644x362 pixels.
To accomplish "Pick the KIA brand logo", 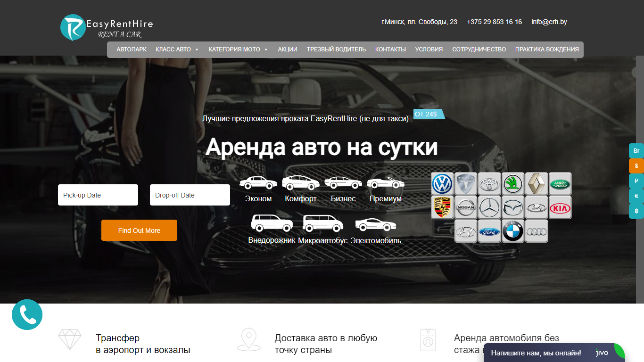I will click(x=560, y=207).
